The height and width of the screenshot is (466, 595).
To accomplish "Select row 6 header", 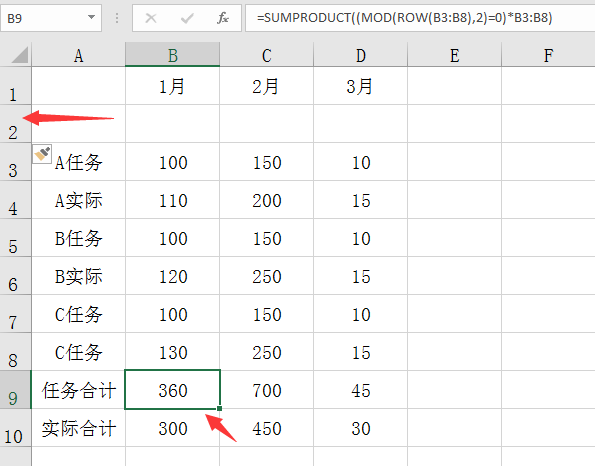I will [16, 276].
